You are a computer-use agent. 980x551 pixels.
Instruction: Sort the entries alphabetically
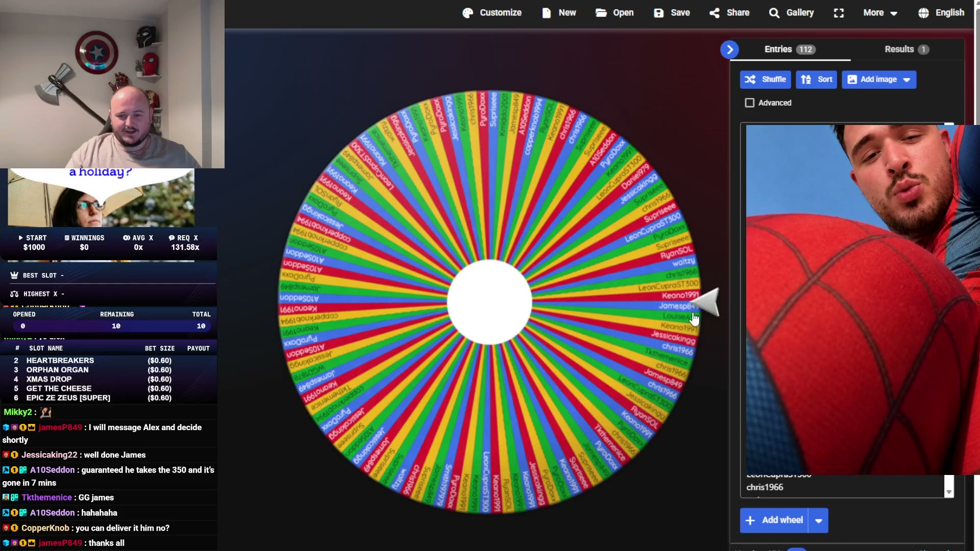(816, 80)
